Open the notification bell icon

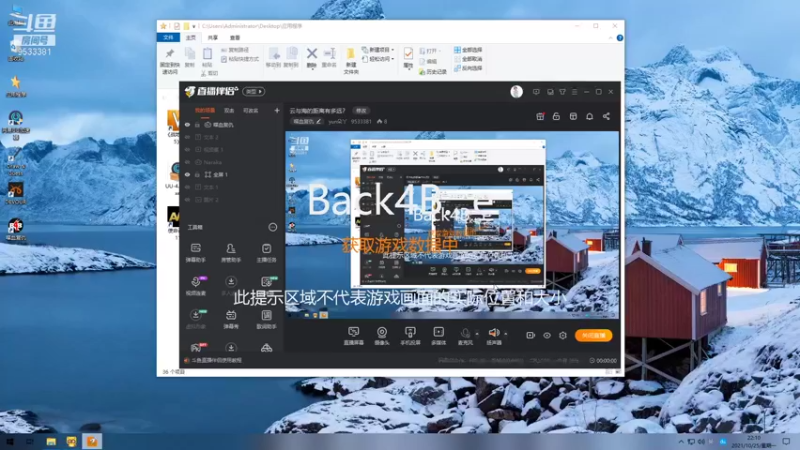pyautogui.click(x=589, y=116)
